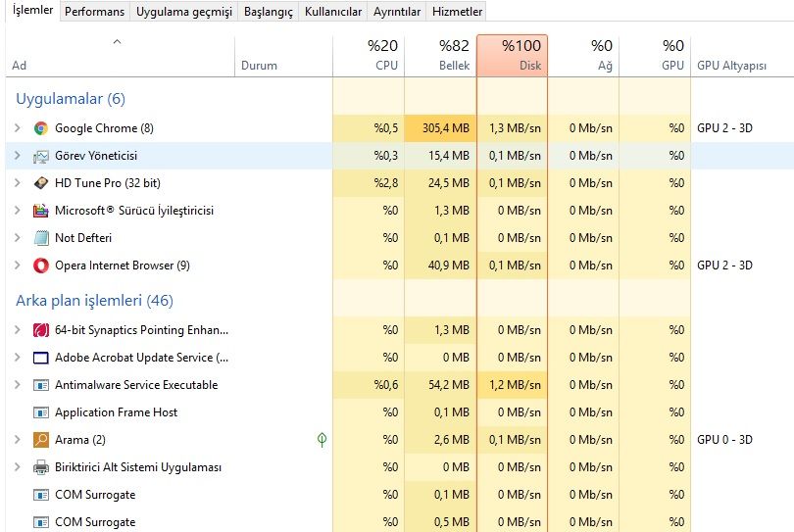Viewport: 794px width, 532px height.
Task: Click the Görev Yöneticisi process icon
Action: pyautogui.click(x=41, y=156)
